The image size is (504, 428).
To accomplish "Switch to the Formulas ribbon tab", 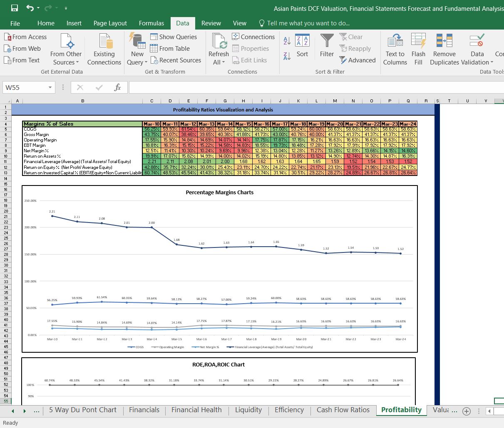I will [151, 23].
